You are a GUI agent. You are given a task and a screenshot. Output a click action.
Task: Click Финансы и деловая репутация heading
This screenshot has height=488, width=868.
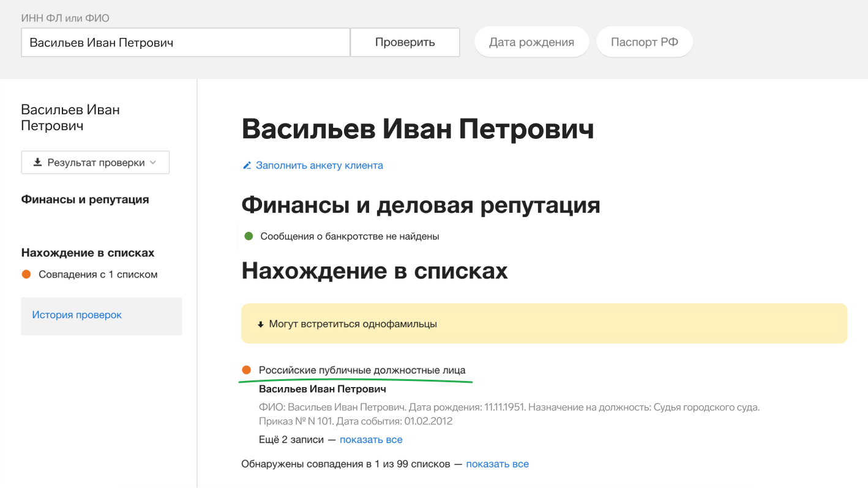[x=421, y=205]
